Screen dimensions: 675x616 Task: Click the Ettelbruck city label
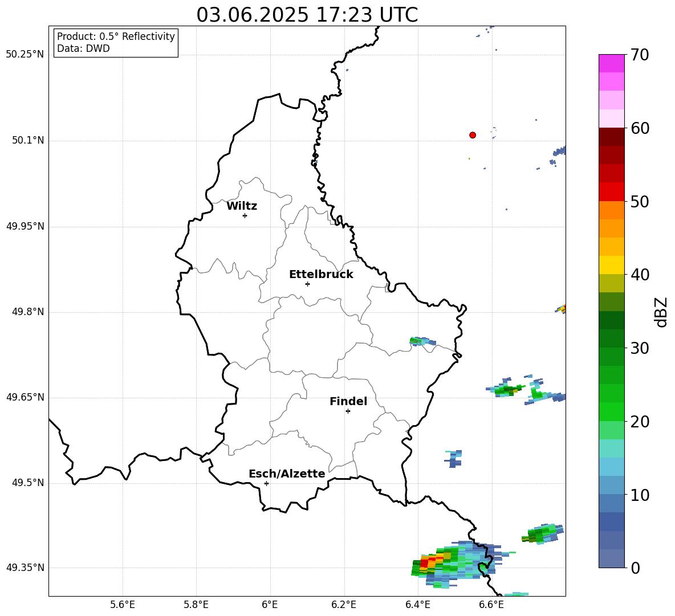321,275
